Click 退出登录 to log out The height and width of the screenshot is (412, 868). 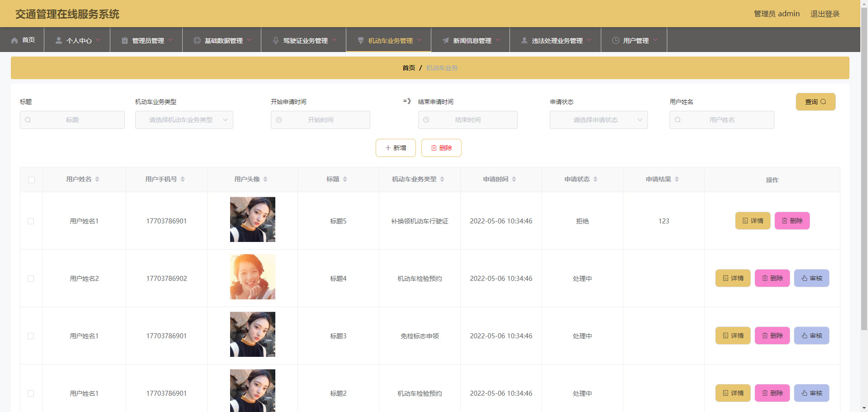point(825,14)
